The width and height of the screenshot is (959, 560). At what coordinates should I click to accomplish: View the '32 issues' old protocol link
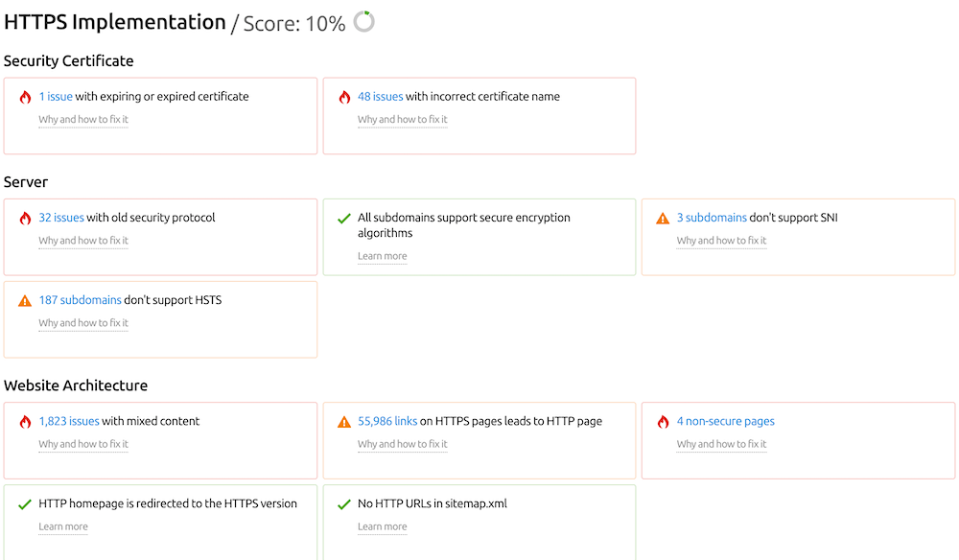click(x=61, y=218)
